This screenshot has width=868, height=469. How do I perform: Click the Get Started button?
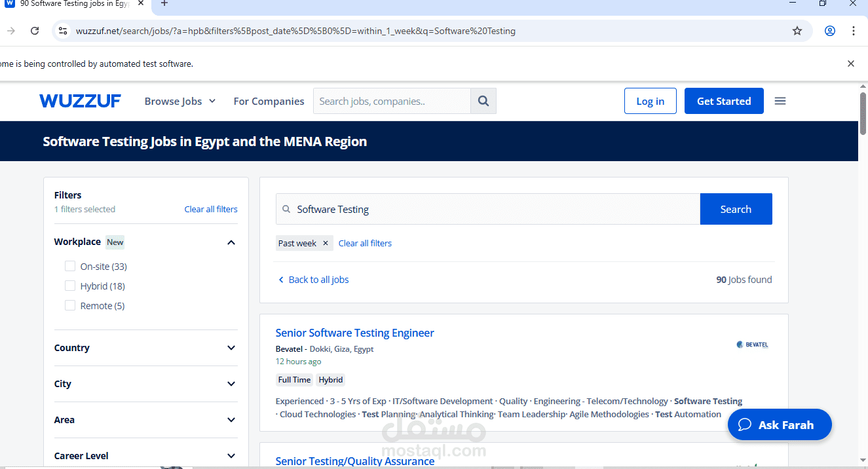[x=724, y=101]
